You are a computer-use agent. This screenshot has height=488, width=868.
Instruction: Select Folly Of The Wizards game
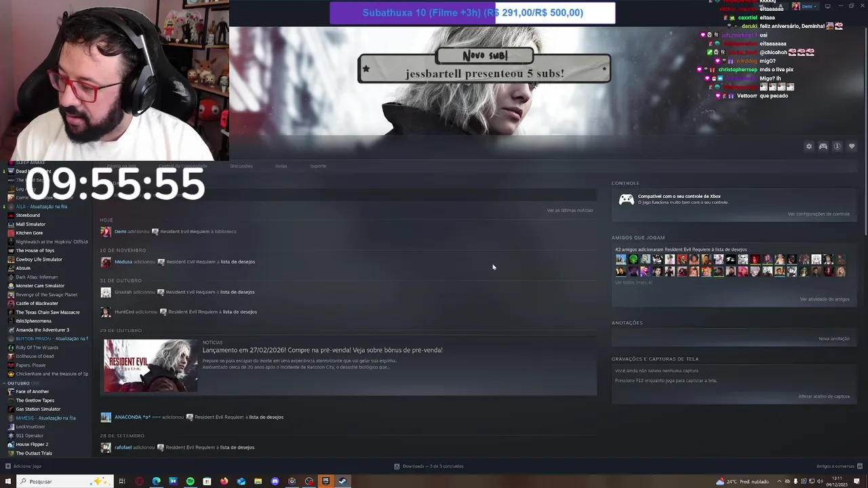pyautogui.click(x=37, y=348)
